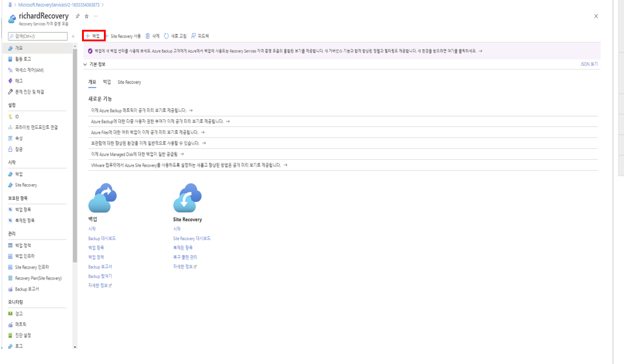Open 피드백 feedback icon in toolbar
The height and width of the screenshot is (364, 624).
coord(193,36)
